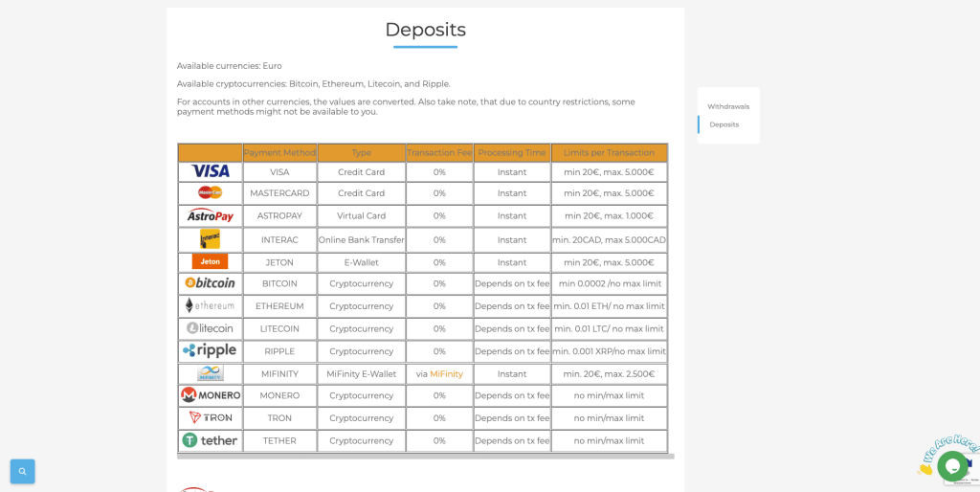Select the AstroPay logo
Screen dimensions: 980x492
tap(210, 215)
